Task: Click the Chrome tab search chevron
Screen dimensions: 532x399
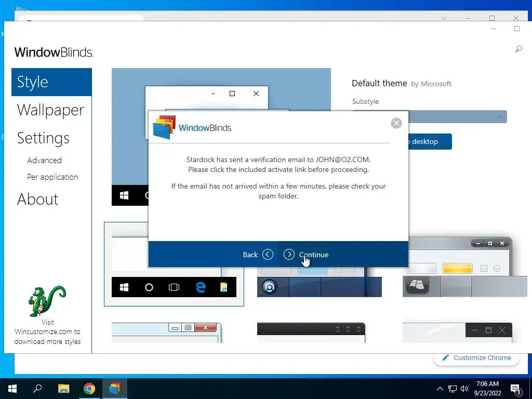Action: [444, 18]
